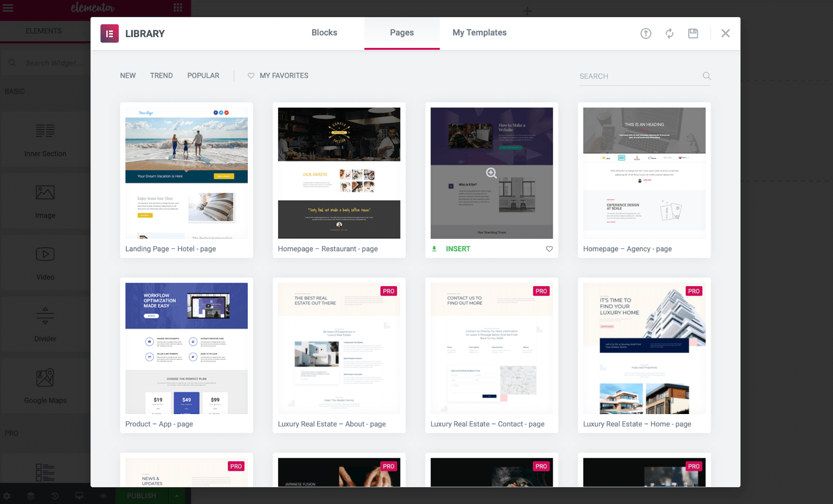The width and height of the screenshot is (833, 504).
Task: Click PRO badge on Luxury Real Estate Home
Action: (x=693, y=291)
